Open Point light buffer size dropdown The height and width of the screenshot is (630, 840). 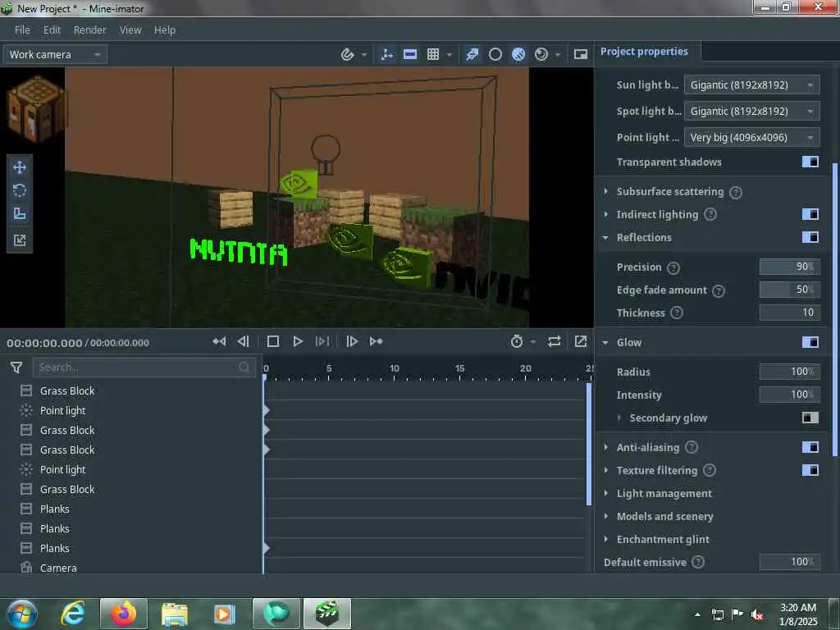(751, 138)
